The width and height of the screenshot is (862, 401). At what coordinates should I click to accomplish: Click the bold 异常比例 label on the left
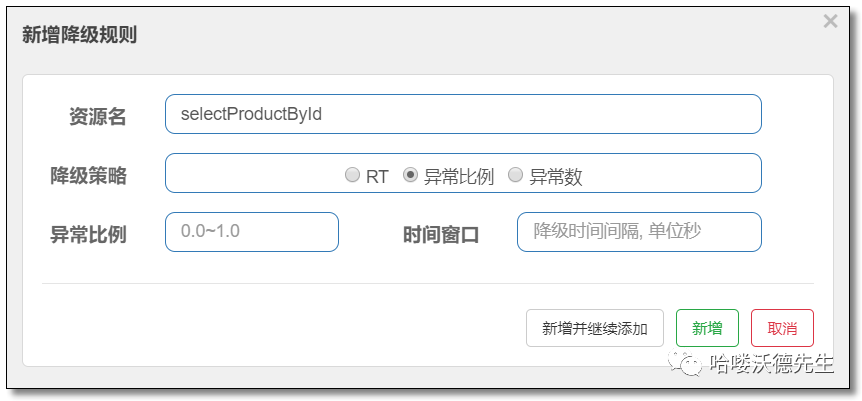88,234
